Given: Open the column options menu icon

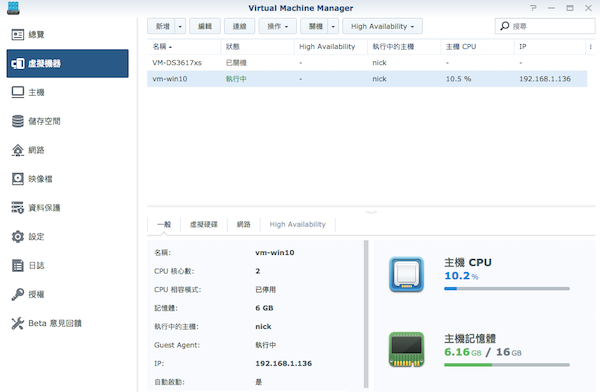Looking at the screenshot, I should pyautogui.click(x=590, y=47).
